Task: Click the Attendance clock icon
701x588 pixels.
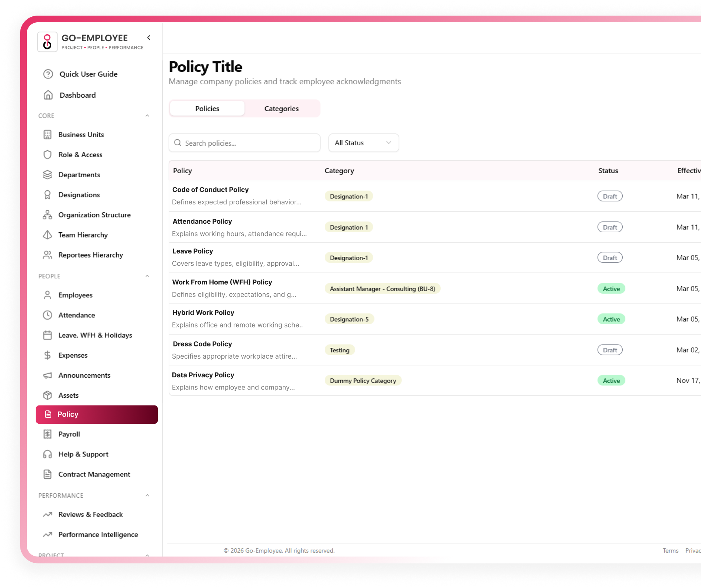Action: tap(48, 315)
